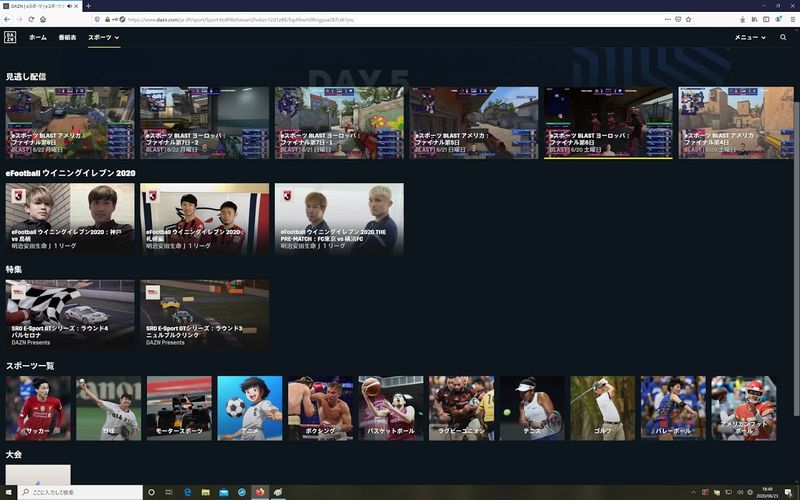Screen dimensions: 800x500
Task: Go to browser home page icon
Action: (x=44, y=19)
